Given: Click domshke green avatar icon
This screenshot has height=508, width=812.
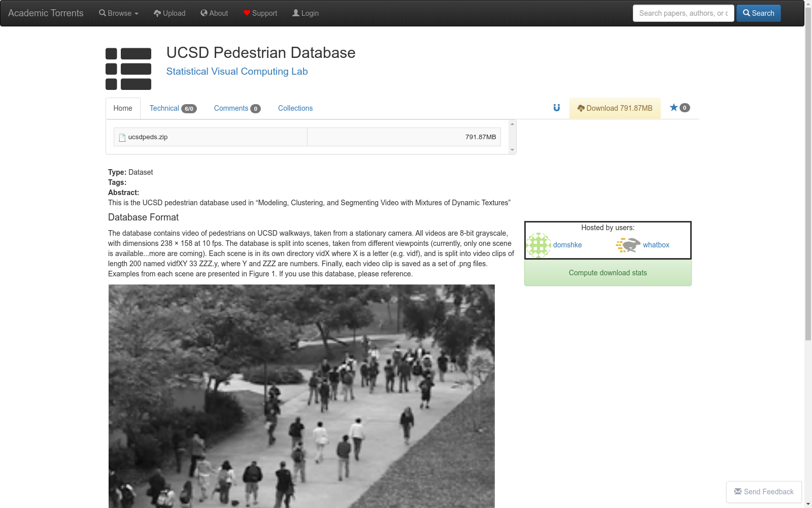Looking at the screenshot, I should [538, 245].
